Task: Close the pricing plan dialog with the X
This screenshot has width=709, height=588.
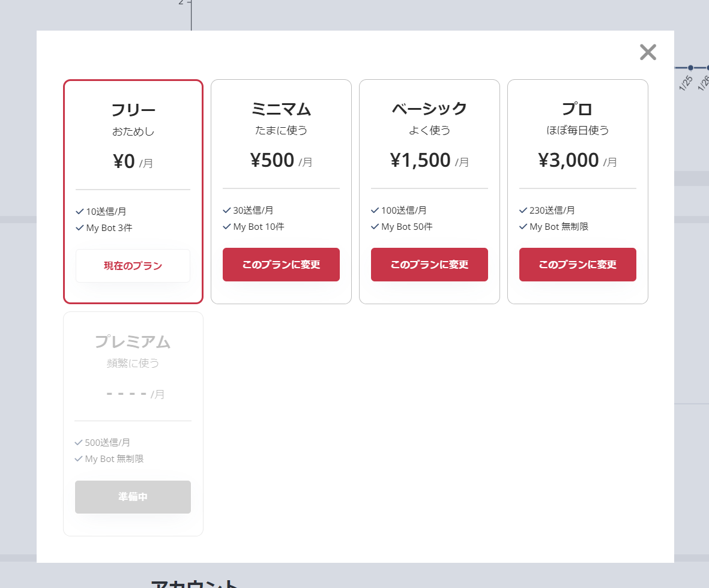Action: coord(648,52)
